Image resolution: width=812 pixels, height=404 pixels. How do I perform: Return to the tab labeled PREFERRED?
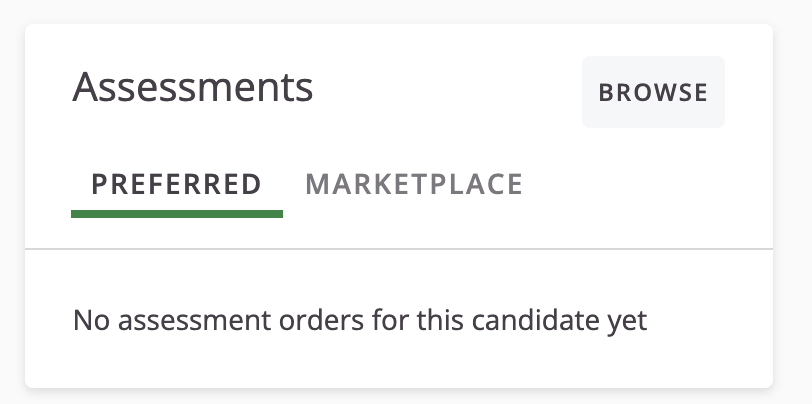[177, 184]
